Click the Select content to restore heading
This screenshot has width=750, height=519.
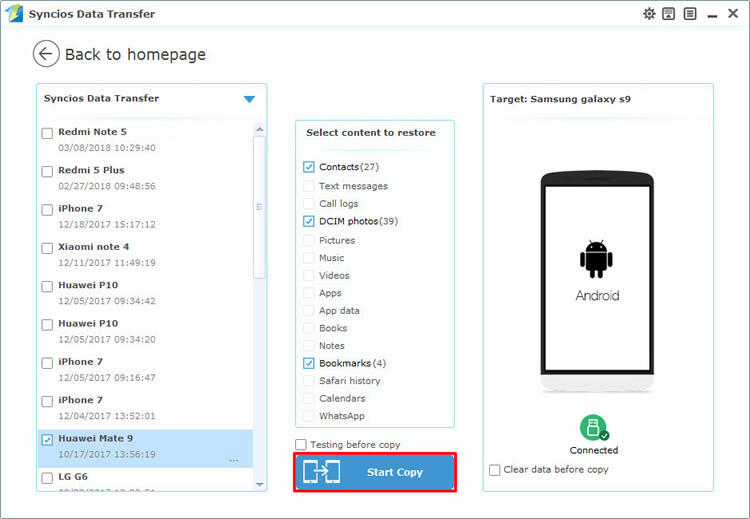(x=371, y=133)
